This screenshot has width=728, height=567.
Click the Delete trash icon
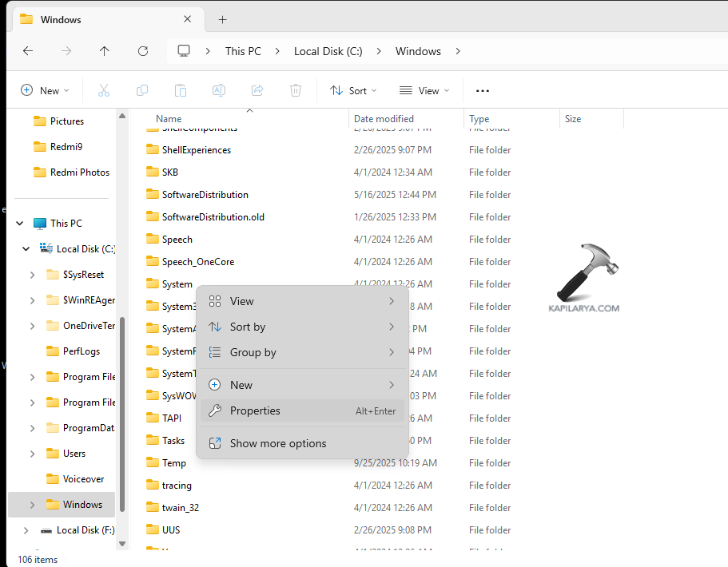296,91
